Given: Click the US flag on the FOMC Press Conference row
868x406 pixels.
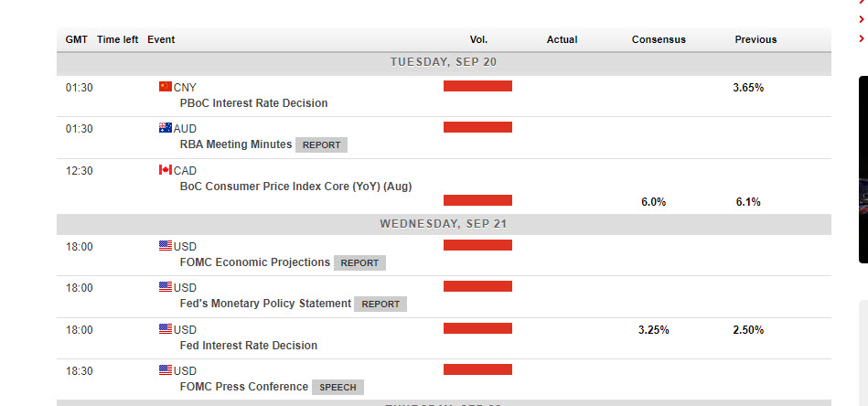Looking at the screenshot, I should click(x=165, y=370).
